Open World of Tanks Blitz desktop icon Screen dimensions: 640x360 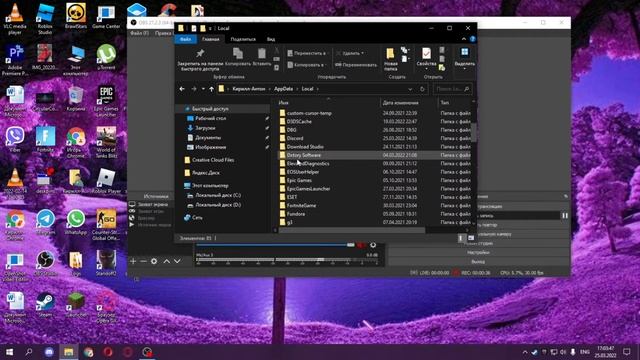[106, 142]
